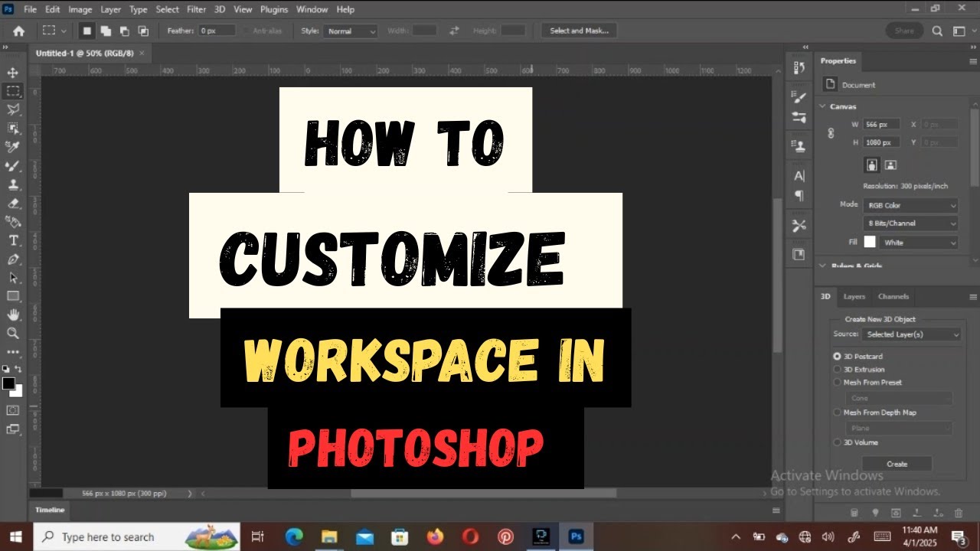
Task: Choose Intersect with selection mode
Action: click(143, 31)
